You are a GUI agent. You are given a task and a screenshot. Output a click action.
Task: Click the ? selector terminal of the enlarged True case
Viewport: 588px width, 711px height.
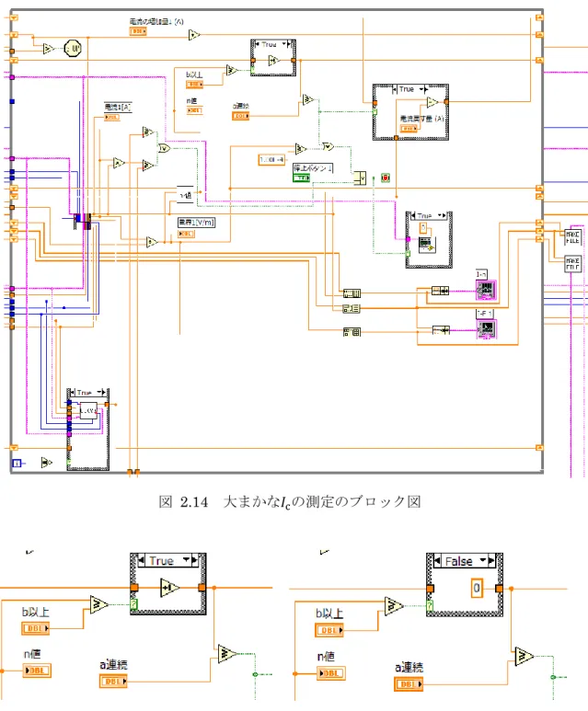pos(134,604)
